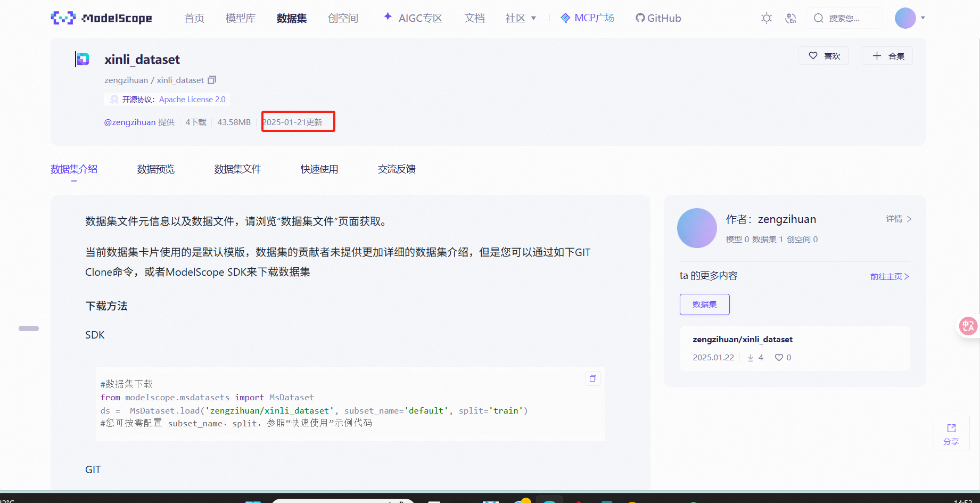Click the search input field
This screenshot has height=503, width=980.
point(844,18)
